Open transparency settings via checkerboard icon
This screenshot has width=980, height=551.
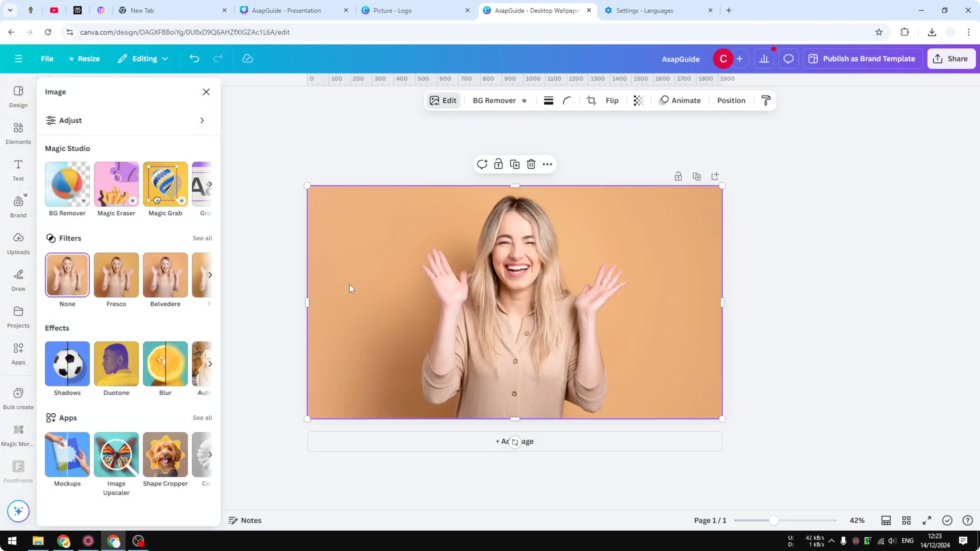click(638, 100)
